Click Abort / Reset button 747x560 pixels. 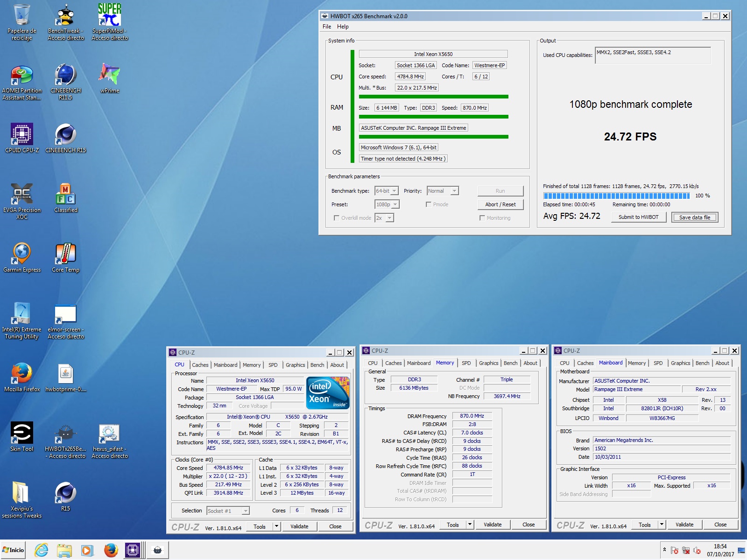pyautogui.click(x=500, y=204)
